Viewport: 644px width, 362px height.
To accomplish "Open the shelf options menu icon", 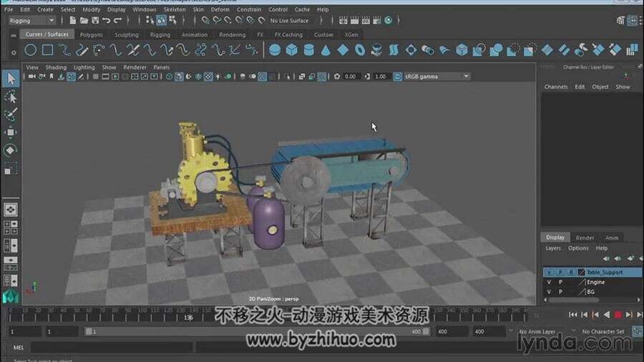I will [14, 53].
